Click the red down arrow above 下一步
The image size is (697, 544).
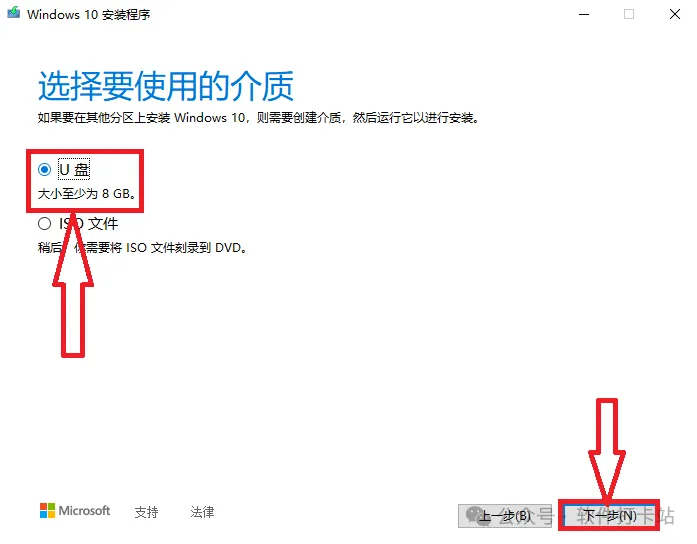607,449
